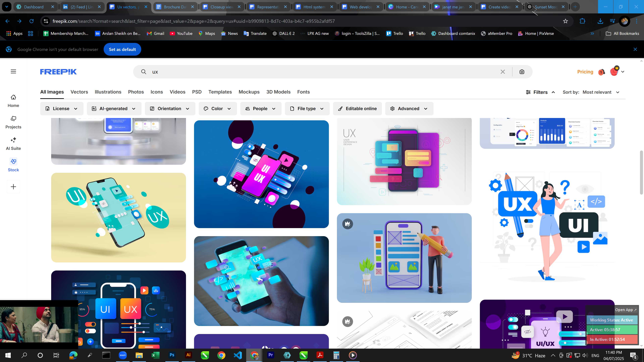Click premium crown on wireframe paper image
The image size is (644, 362).
[x=347, y=322]
